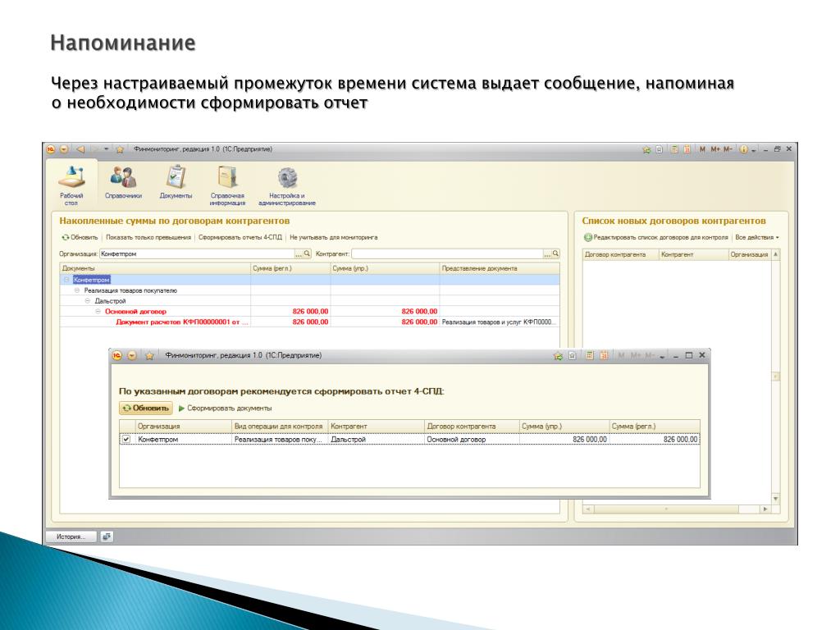Click Обновить in accumulated sums panel
This screenshot has width=840, height=630.
80,237
